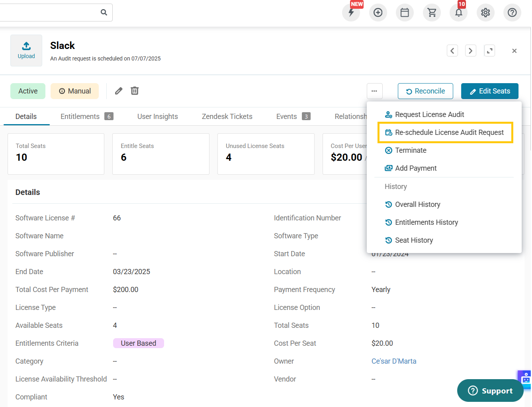Click the Active status badge

coord(28,91)
